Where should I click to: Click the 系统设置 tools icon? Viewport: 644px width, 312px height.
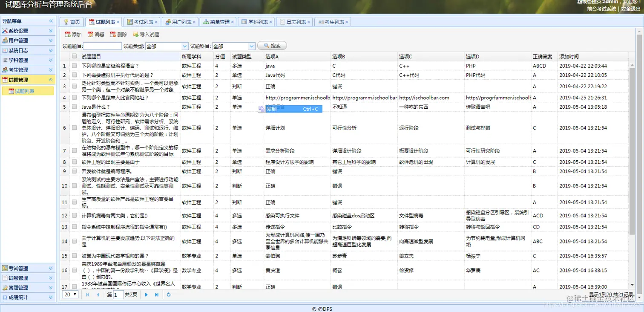[5, 31]
